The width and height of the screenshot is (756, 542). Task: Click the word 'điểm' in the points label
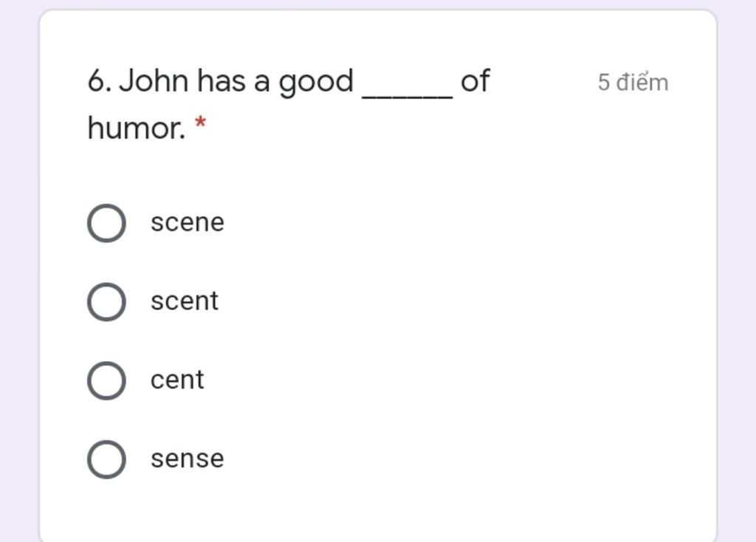click(x=643, y=82)
